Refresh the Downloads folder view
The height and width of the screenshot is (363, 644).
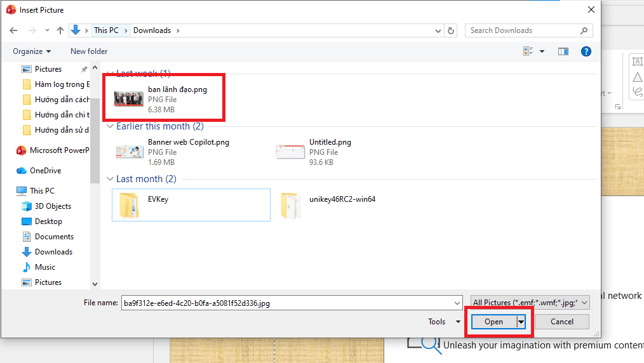click(x=451, y=30)
